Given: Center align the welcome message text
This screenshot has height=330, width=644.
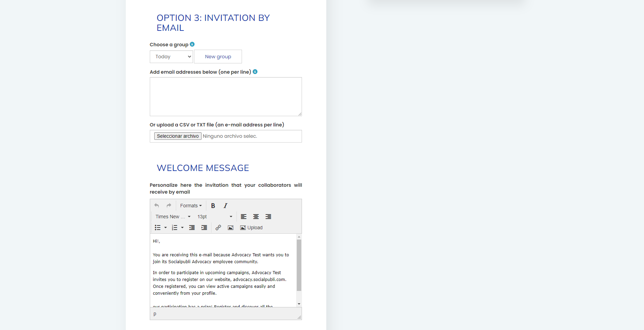Looking at the screenshot, I should pos(256,217).
